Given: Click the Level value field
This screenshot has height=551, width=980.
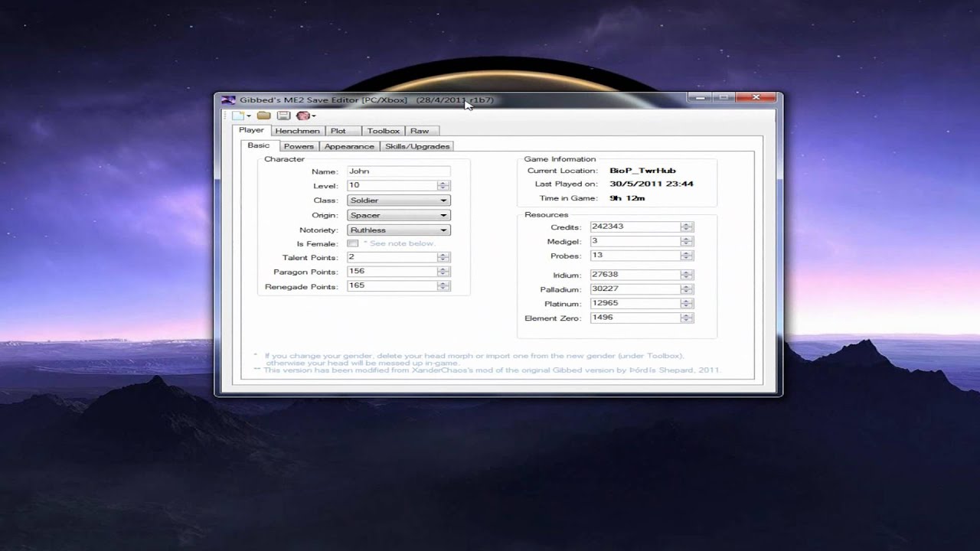Looking at the screenshot, I should [392, 185].
